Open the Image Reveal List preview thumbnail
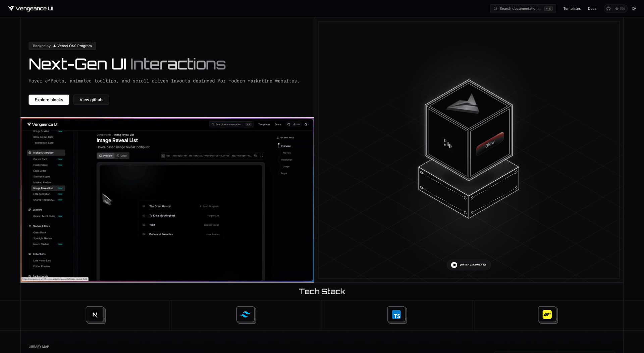This screenshot has width=644, height=353. click(167, 200)
